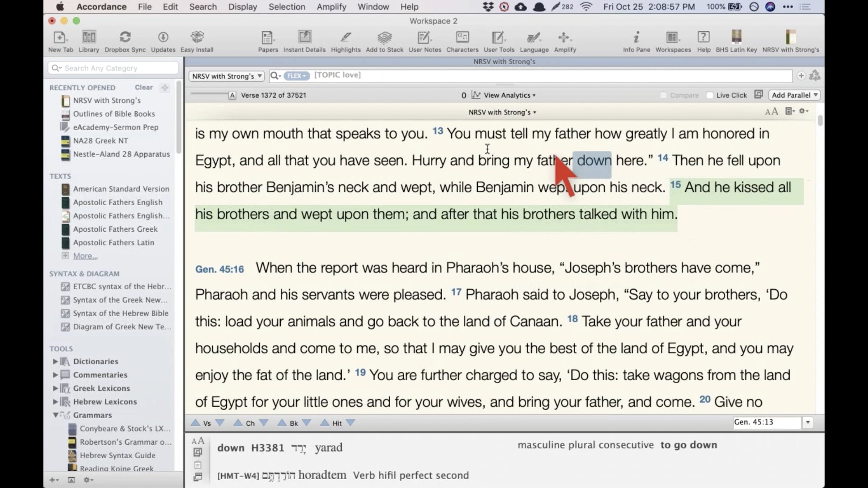The image size is (868, 488).
Task: Toggle the Compare checkbox
Action: 663,95
